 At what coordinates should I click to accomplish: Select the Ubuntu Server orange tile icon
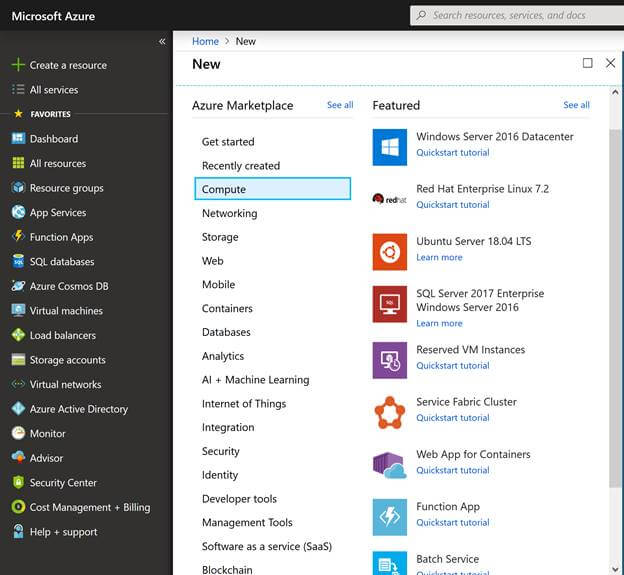(390, 252)
